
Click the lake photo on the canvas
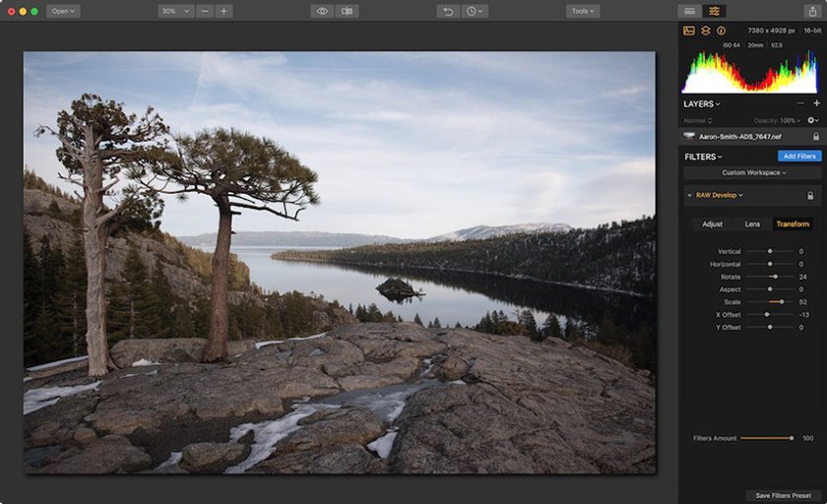pos(339,263)
